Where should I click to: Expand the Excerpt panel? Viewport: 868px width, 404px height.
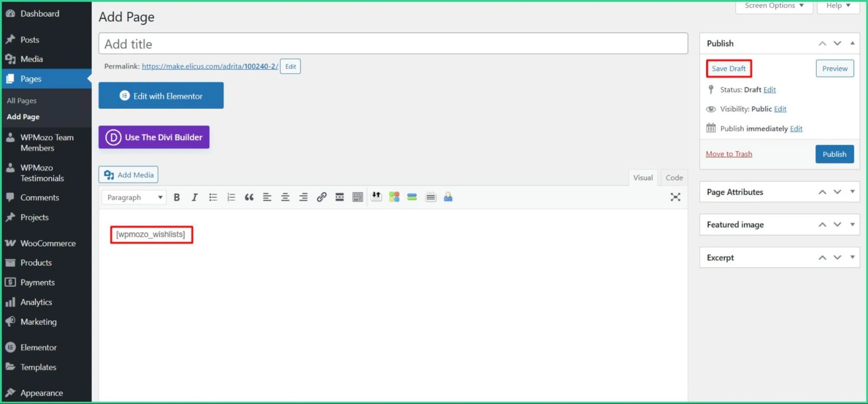pyautogui.click(x=852, y=257)
